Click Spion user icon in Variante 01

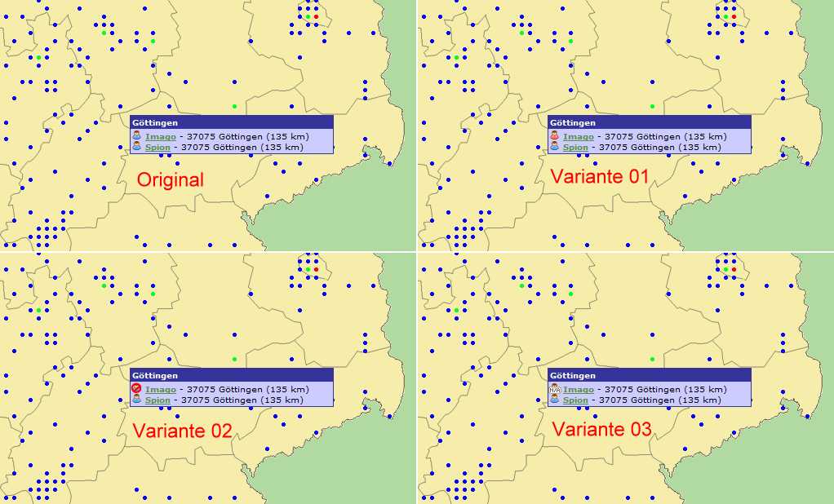pos(554,147)
